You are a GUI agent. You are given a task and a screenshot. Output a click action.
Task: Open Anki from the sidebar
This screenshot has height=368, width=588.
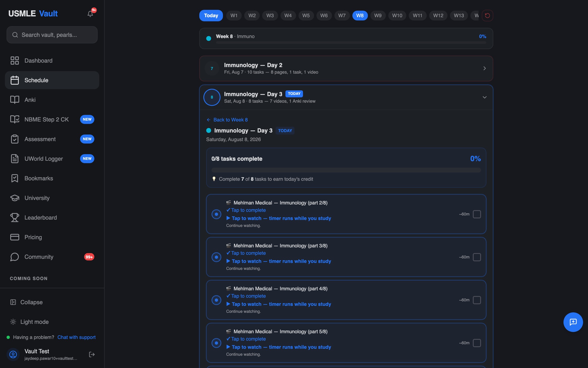pos(52,100)
